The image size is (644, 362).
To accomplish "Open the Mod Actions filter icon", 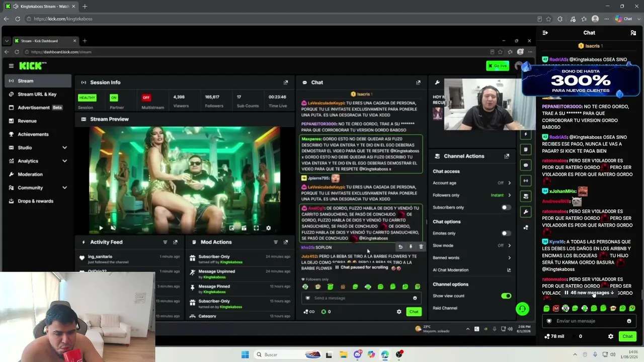I will click(276, 242).
